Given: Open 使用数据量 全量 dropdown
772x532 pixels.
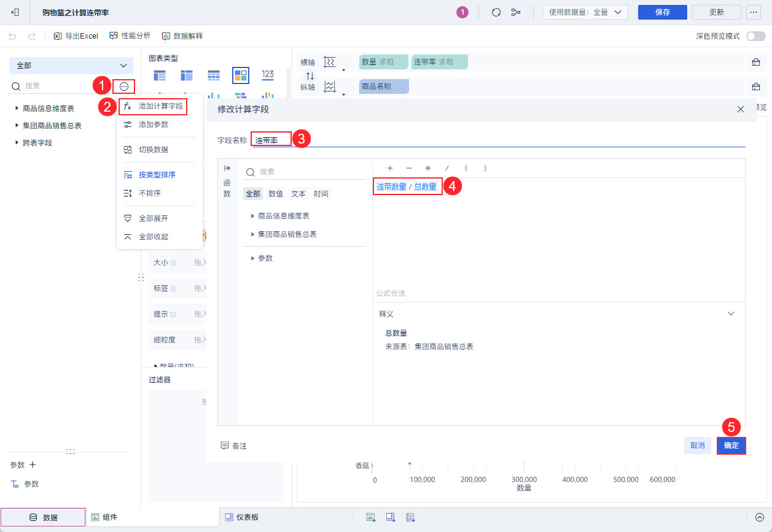Looking at the screenshot, I should point(585,12).
